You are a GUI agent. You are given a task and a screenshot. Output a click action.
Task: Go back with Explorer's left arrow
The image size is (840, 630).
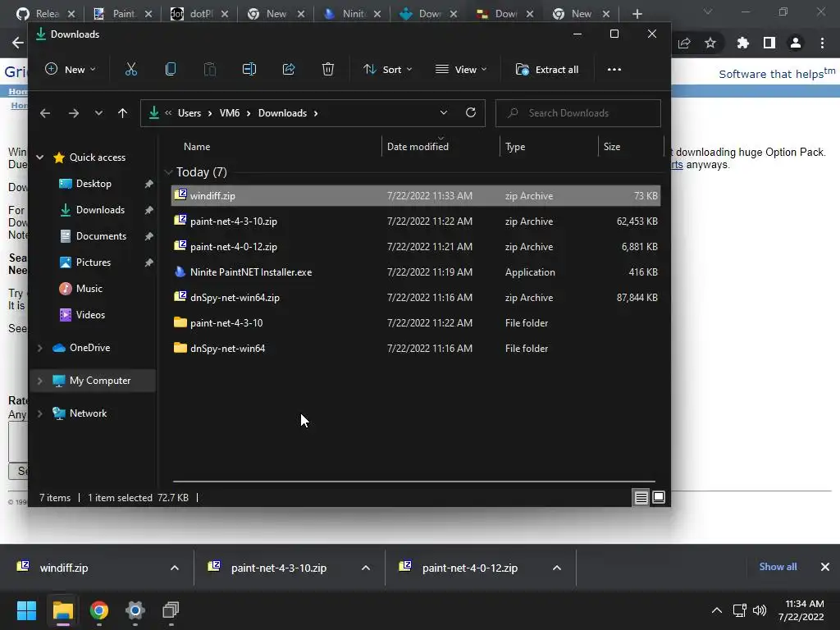pyautogui.click(x=45, y=113)
